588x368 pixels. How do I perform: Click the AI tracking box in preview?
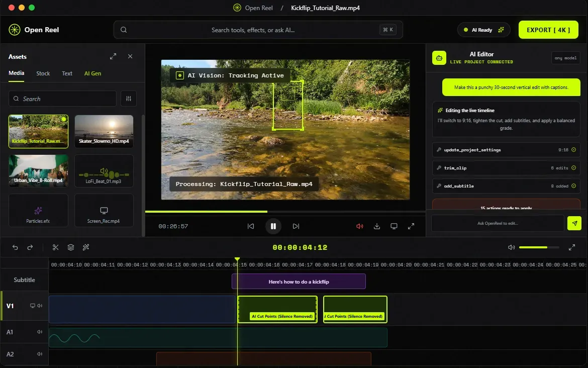coord(287,106)
